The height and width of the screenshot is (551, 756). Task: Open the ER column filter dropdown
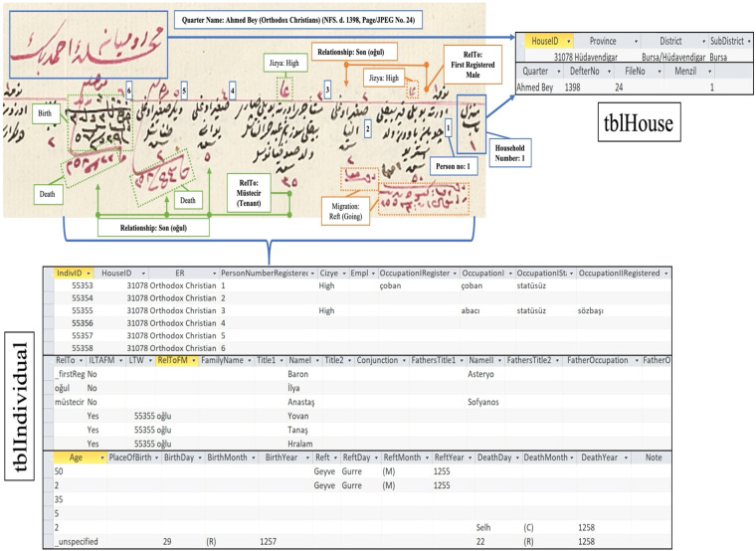click(215, 274)
